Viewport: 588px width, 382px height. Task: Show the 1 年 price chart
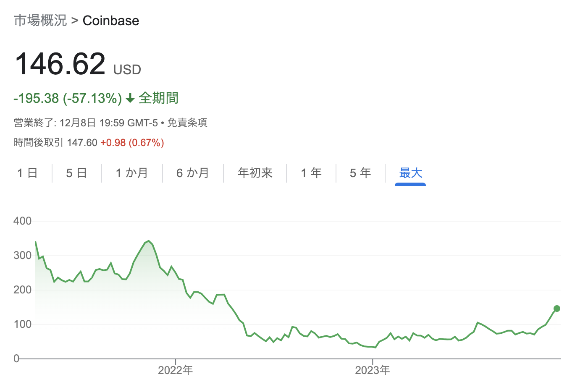point(311,173)
